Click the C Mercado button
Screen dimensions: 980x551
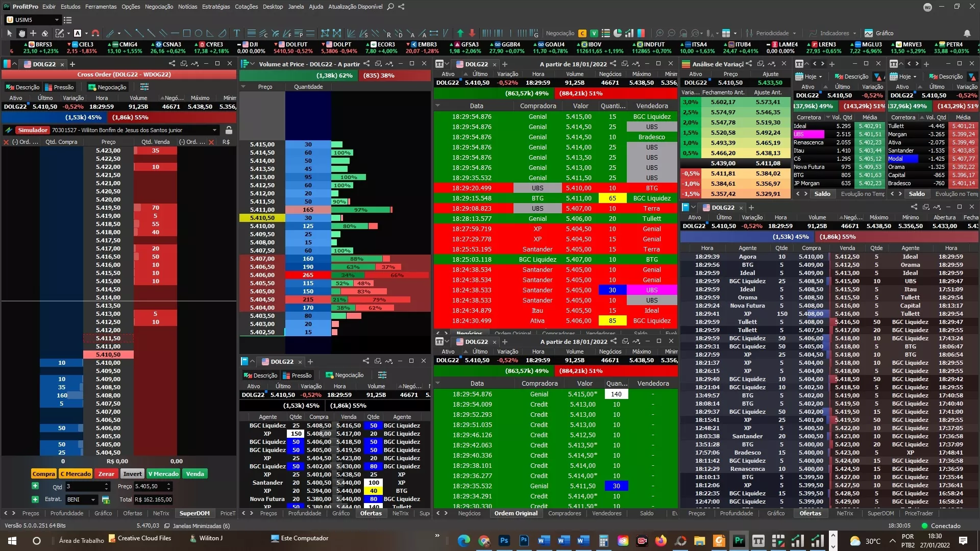(76, 474)
